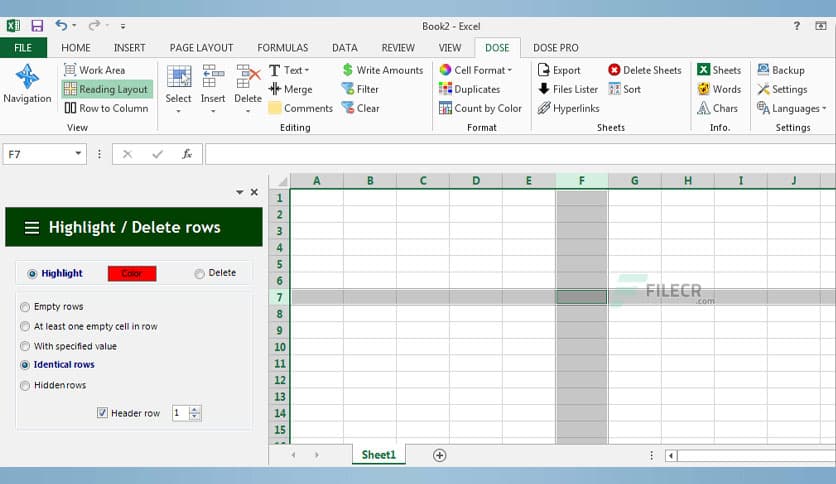Close the Highlight / Delete rows pane
Viewport: 836px width, 484px height.
click(x=254, y=192)
